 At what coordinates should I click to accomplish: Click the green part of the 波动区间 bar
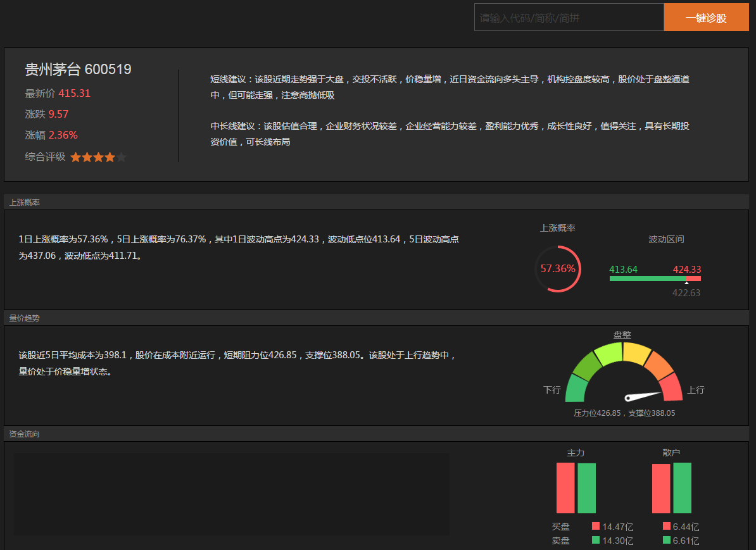pos(648,278)
